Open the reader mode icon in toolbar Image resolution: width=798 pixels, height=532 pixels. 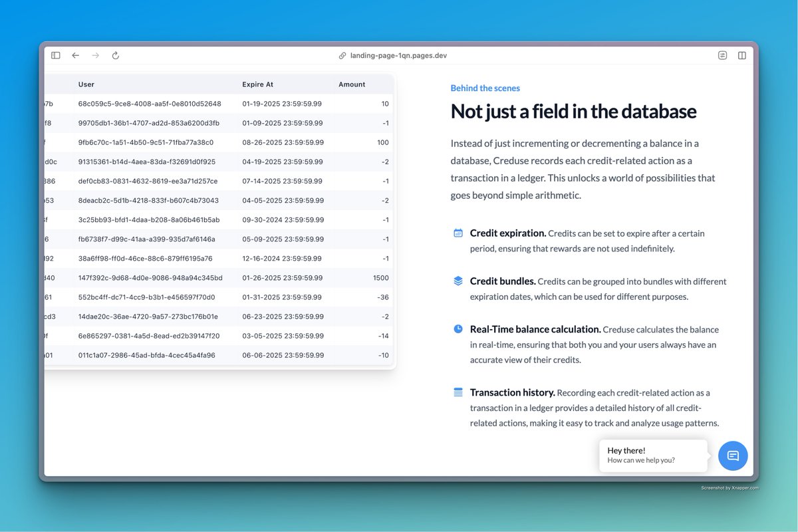click(722, 56)
